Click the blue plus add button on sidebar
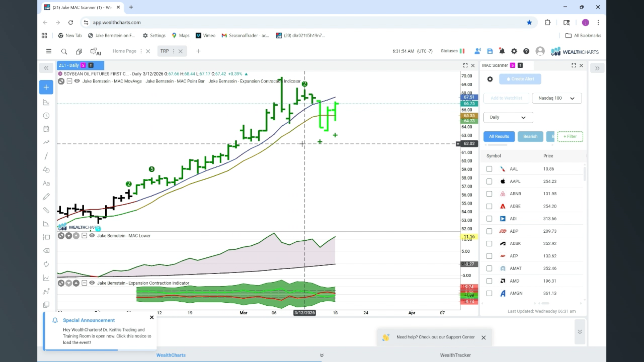Image resolution: width=644 pixels, height=362 pixels. (46, 87)
